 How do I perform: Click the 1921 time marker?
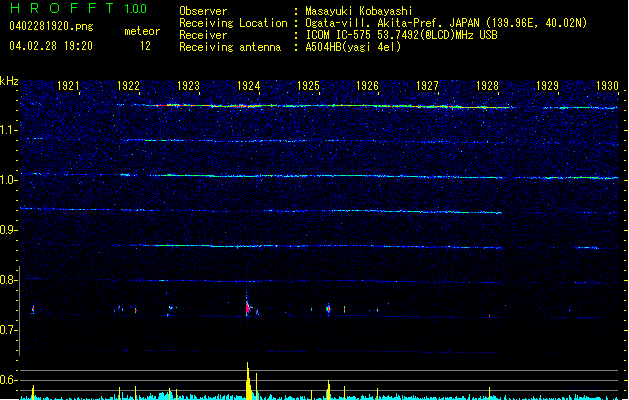(68, 86)
